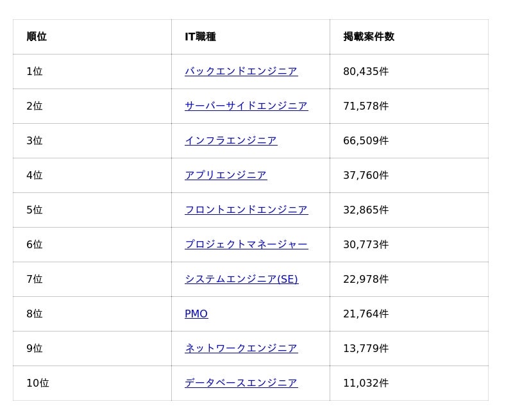Visit the ネットワークエンジニア link
The height and width of the screenshot is (420, 513).
point(240,348)
